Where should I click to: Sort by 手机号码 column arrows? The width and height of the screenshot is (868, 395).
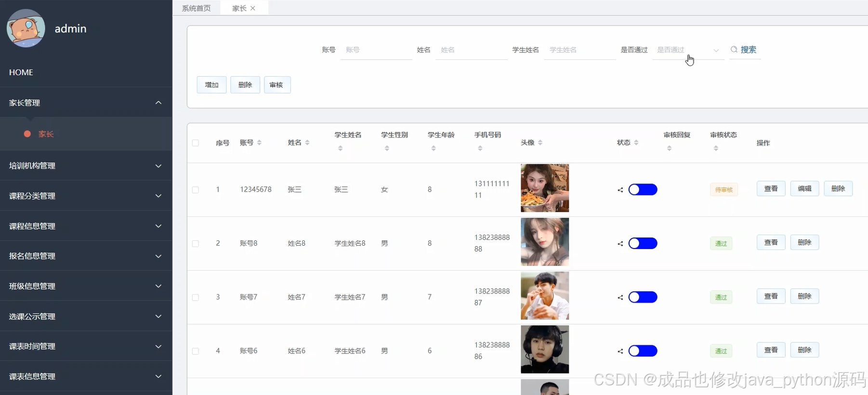coord(480,148)
